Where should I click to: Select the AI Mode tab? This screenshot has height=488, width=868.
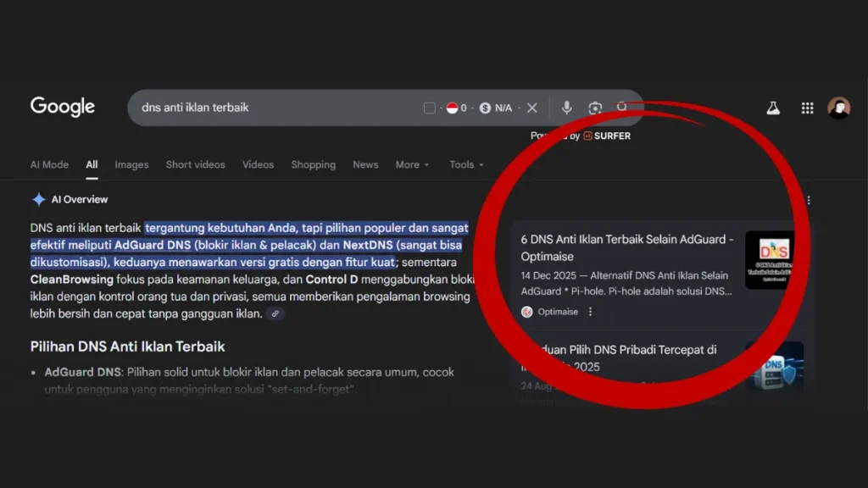coord(49,164)
